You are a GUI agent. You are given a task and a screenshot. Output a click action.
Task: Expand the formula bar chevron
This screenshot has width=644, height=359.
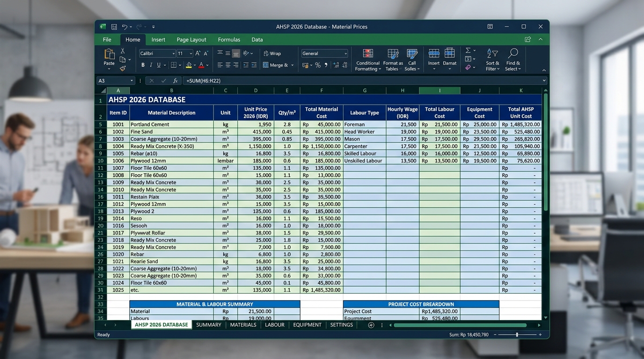coord(544,81)
